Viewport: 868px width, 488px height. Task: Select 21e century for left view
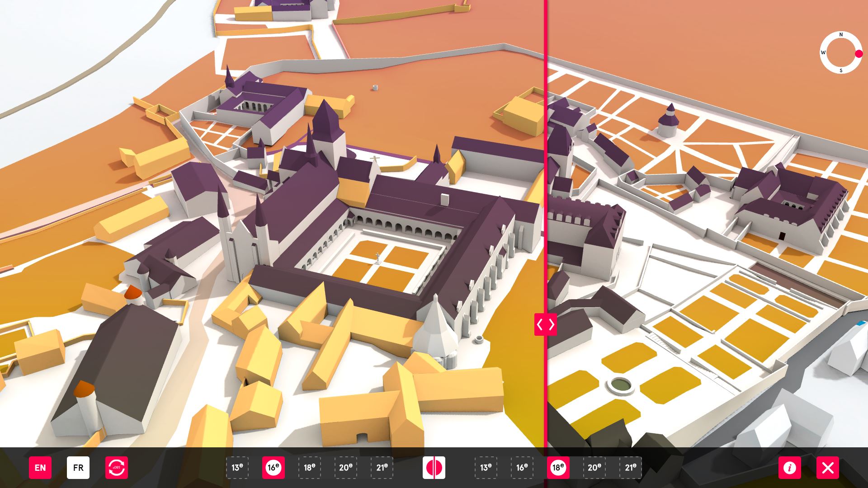tap(382, 468)
